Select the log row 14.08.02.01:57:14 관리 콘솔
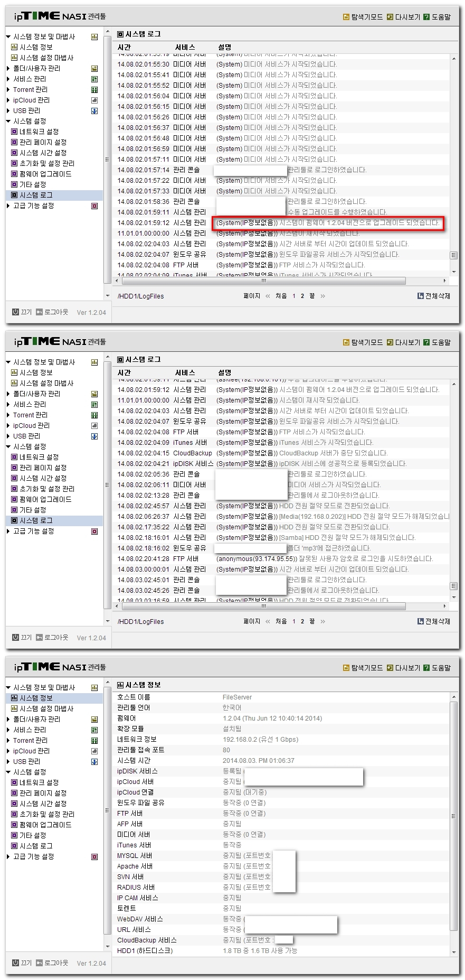This screenshot has width=465, height=980. tap(282, 170)
